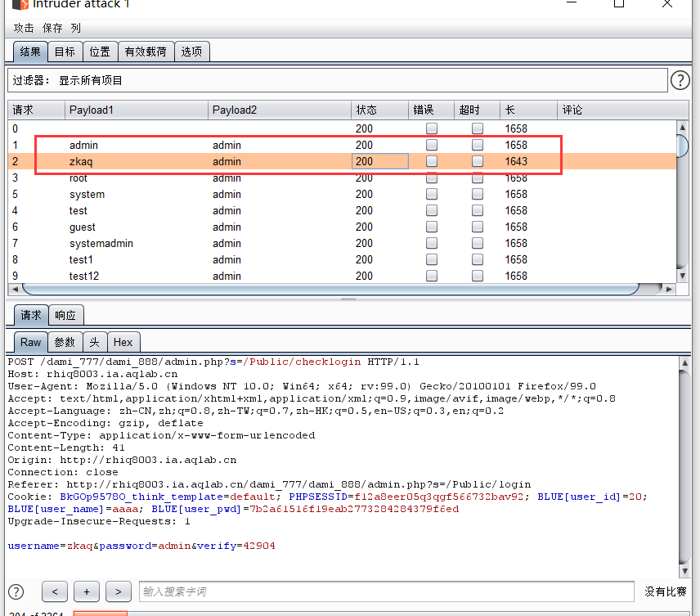This screenshot has width=700, height=616.
Task: Select the 响应 message tab
Action: point(65,316)
